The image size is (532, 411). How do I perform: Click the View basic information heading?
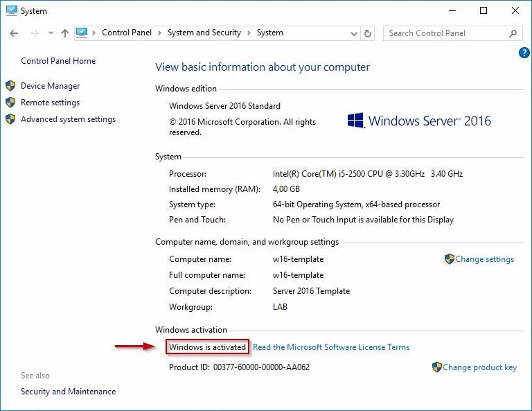(x=263, y=67)
